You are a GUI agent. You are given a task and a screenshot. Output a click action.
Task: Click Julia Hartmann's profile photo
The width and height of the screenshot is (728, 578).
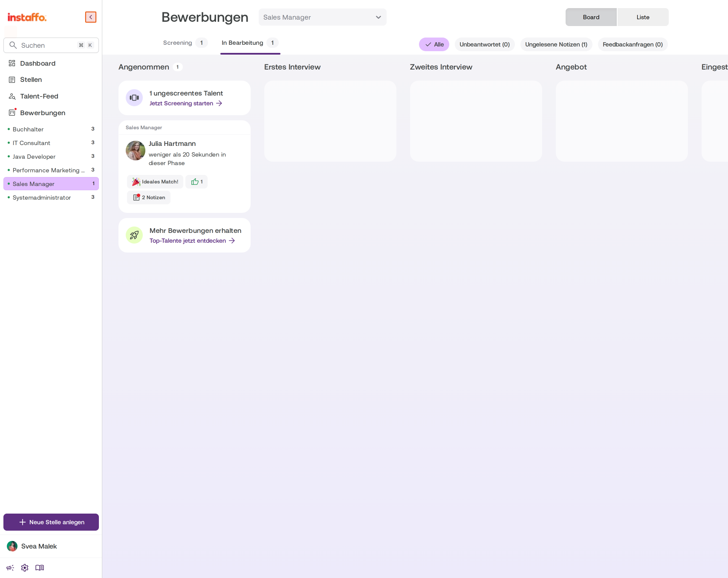(136, 151)
